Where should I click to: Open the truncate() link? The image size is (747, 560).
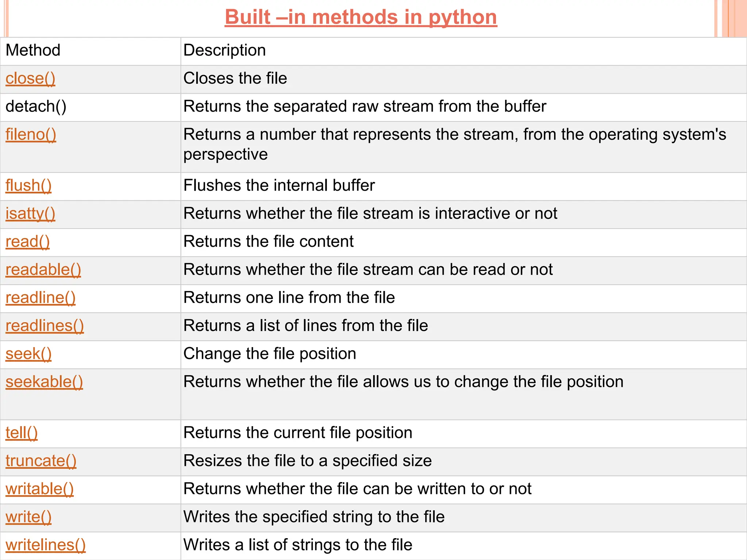point(41,462)
